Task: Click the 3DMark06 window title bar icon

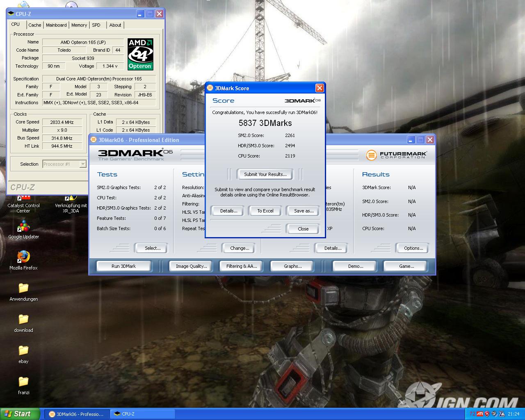Action: pyautogui.click(x=94, y=139)
